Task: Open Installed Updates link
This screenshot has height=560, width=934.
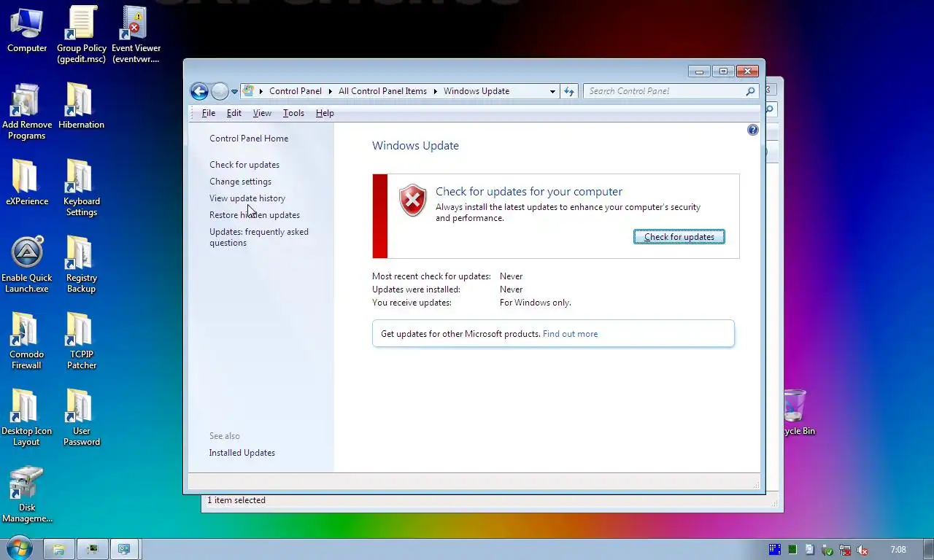Action: [242, 453]
